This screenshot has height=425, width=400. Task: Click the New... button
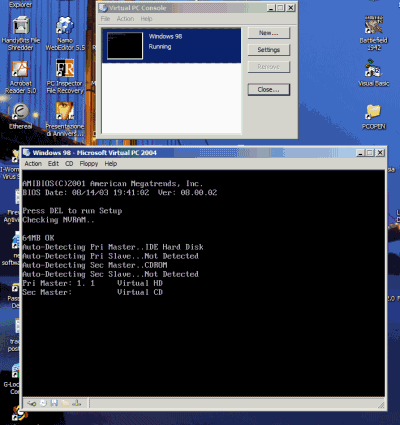tap(269, 33)
